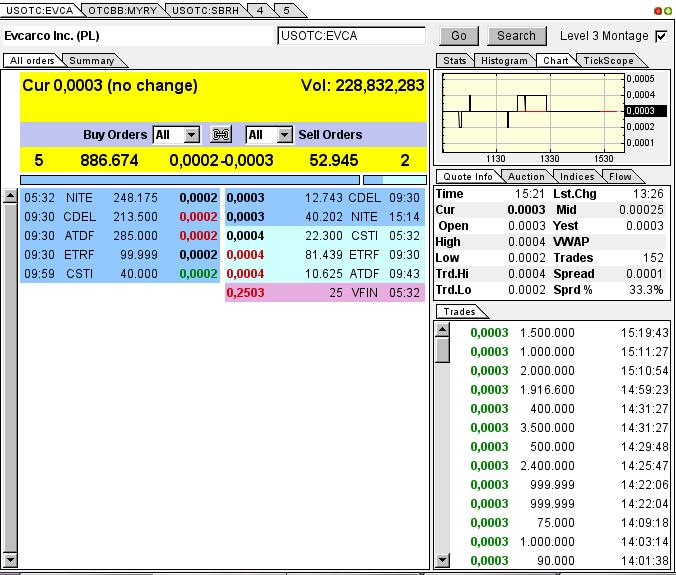Toggle the Level 3 Montage checkbox
This screenshot has height=575, width=676.
661,36
